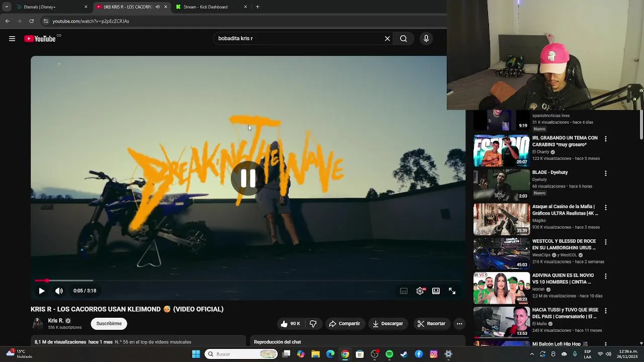Open File Explorer from the taskbar
The height and width of the screenshot is (362, 644).
tap(315, 354)
